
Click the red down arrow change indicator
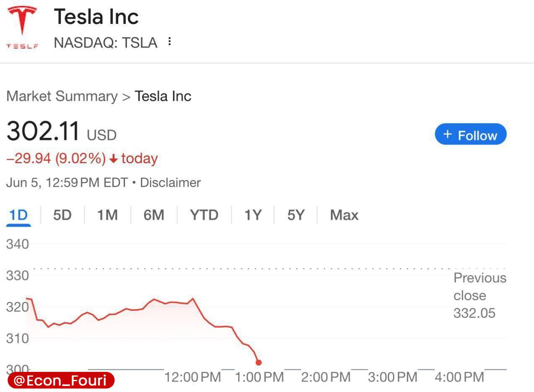[x=113, y=159]
